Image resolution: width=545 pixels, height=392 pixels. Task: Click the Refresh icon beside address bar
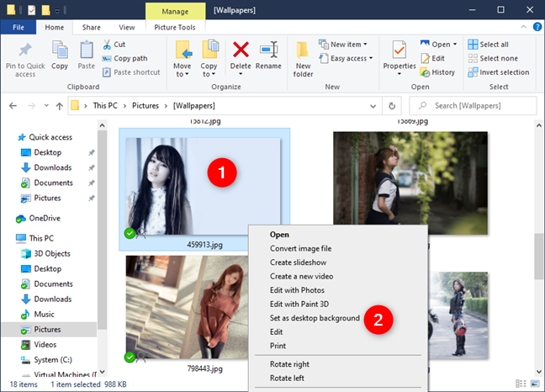click(392, 106)
